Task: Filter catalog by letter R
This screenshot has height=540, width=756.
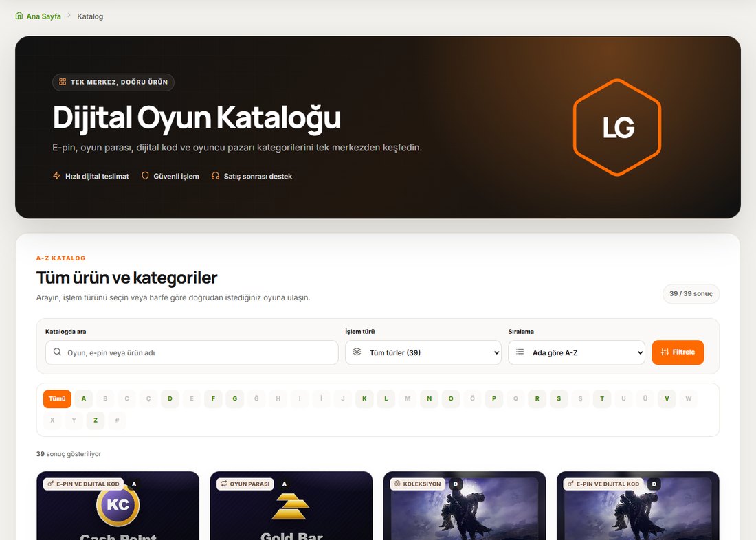Action: (x=537, y=398)
